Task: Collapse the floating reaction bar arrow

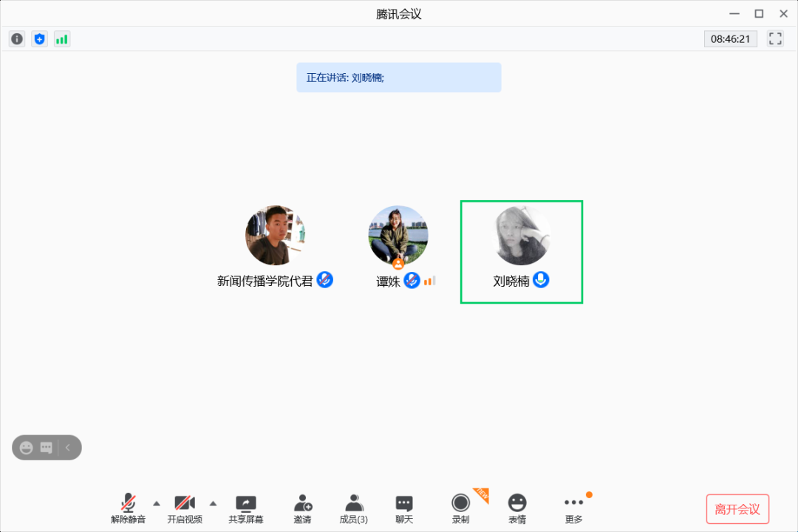Action: pyautogui.click(x=69, y=447)
